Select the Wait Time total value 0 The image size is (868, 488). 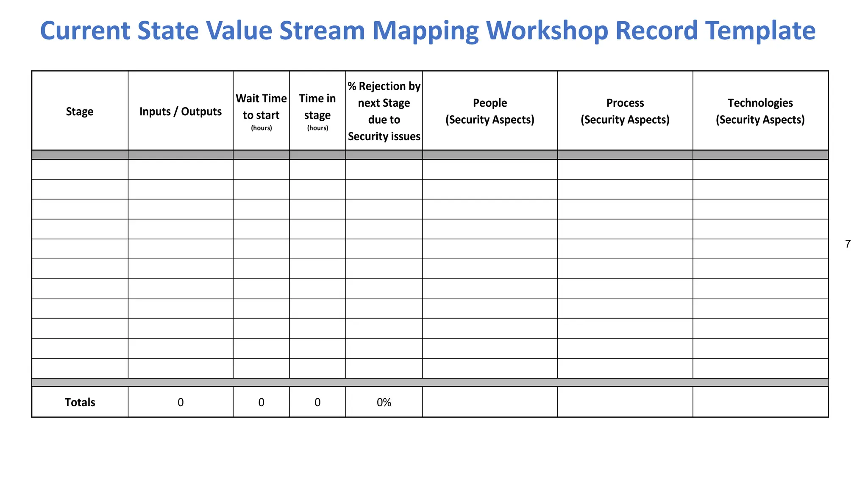point(261,402)
